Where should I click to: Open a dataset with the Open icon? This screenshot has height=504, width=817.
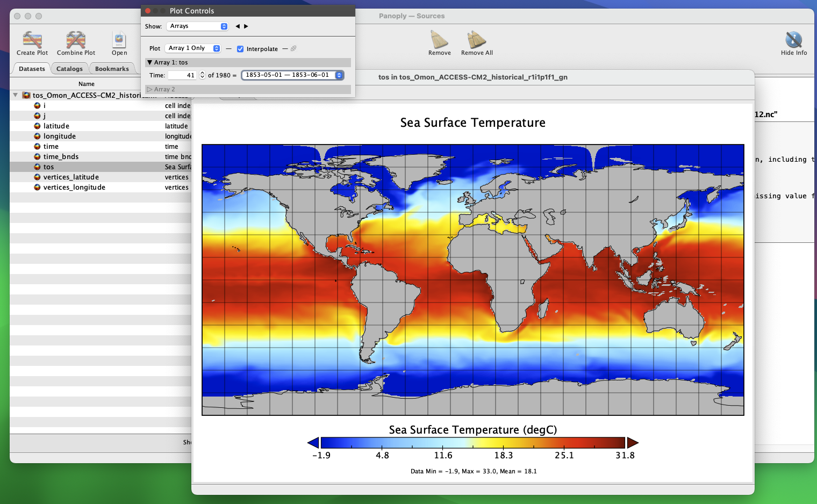click(119, 40)
